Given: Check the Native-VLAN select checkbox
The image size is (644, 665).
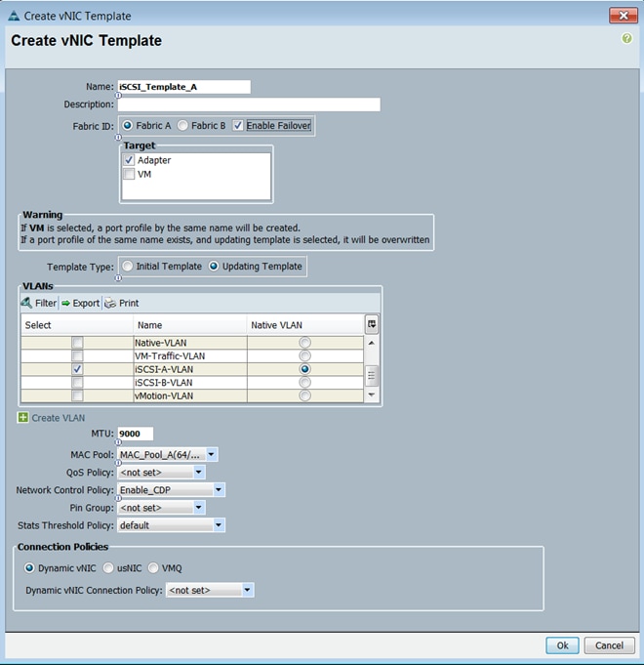Looking at the screenshot, I should pyautogui.click(x=77, y=342).
